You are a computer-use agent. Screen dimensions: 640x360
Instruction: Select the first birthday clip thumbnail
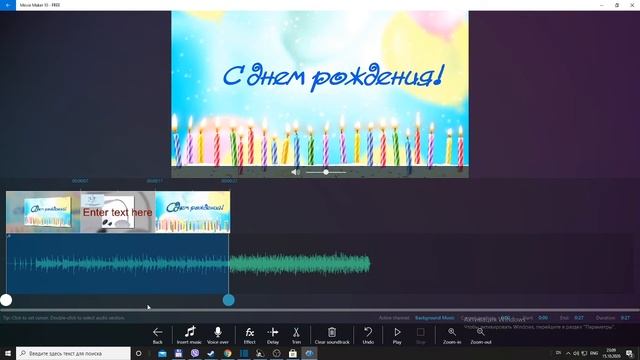pos(43,212)
